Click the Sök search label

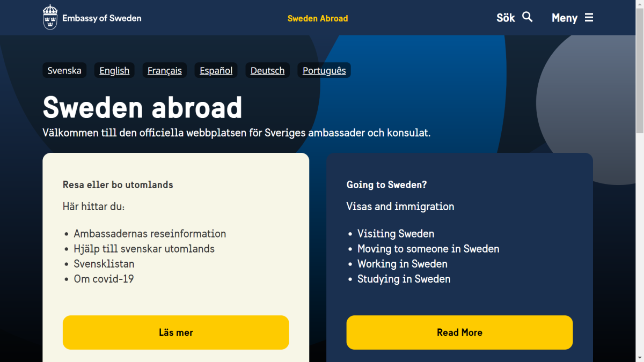tap(506, 18)
